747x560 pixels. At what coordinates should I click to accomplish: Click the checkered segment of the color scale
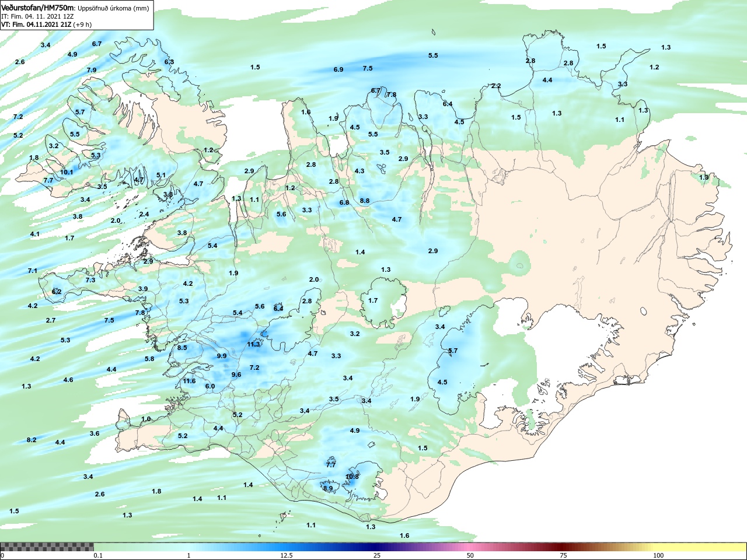[47, 547]
